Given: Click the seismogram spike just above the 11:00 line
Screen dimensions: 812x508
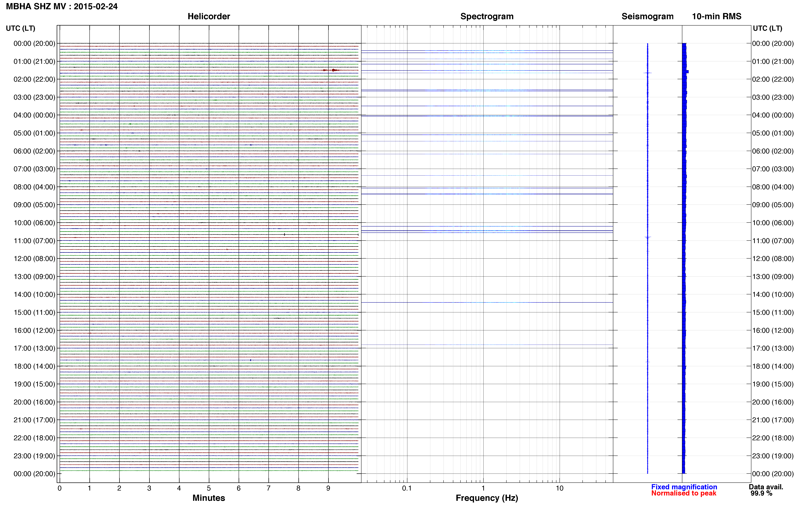Looking at the screenshot, I should [648, 237].
